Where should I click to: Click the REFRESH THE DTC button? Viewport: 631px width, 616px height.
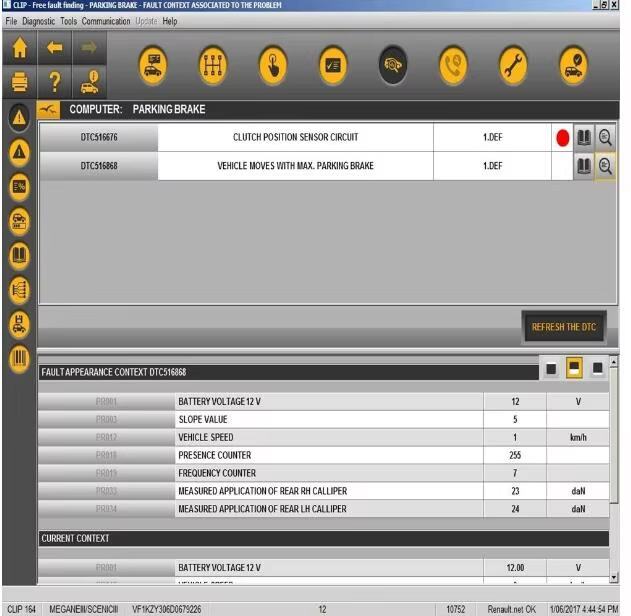[564, 327]
